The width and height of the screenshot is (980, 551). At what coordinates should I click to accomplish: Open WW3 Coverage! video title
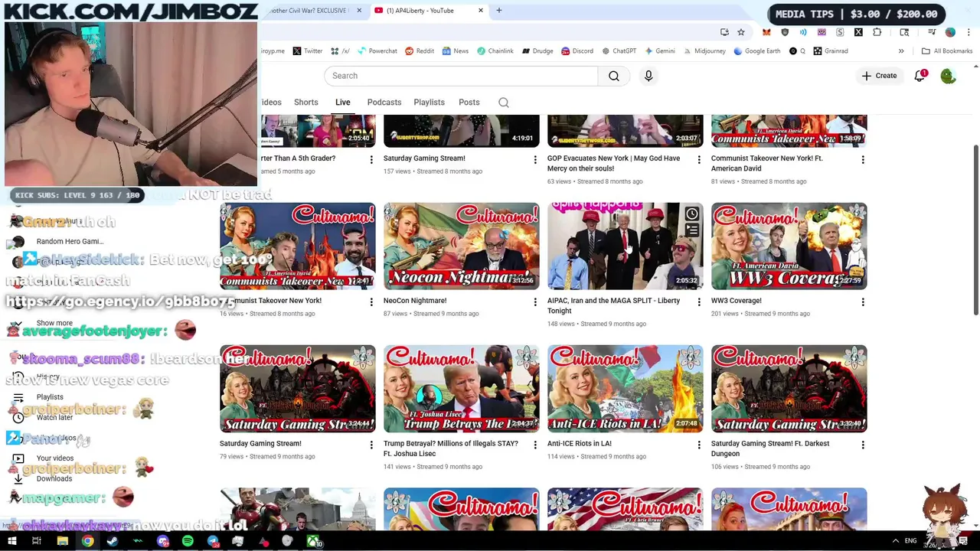737,301
